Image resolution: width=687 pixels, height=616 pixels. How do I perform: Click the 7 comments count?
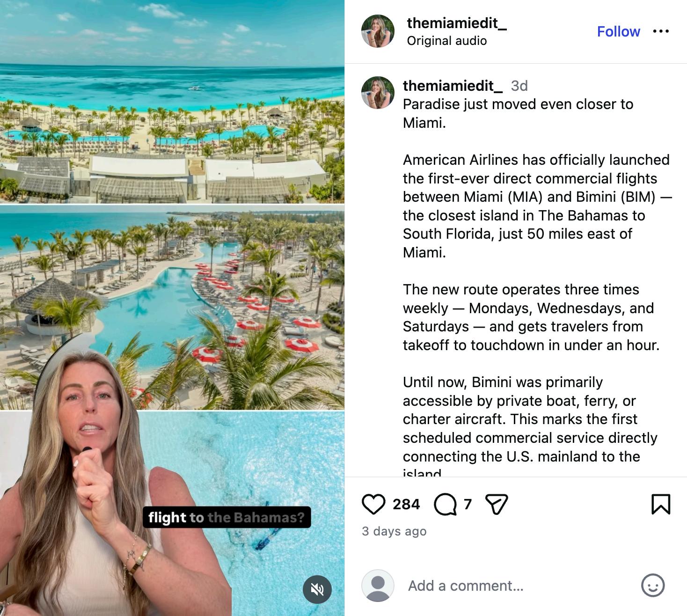[468, 504]
